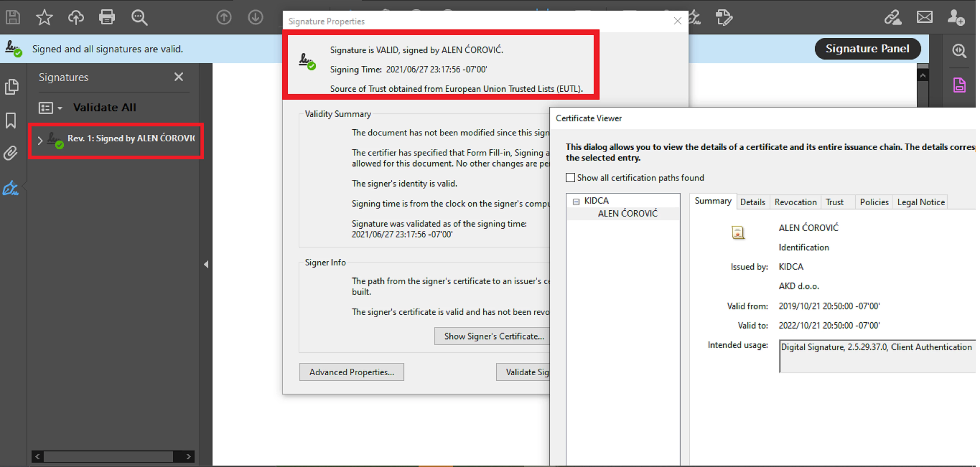Viewport: 980px width, 467px height.
Task: Open the magnifier search tool in toolbar
Action: pos(139,17)
